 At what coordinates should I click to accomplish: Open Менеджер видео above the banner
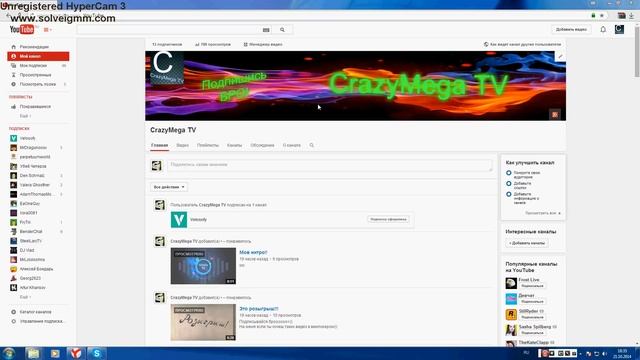click(263, 44)
